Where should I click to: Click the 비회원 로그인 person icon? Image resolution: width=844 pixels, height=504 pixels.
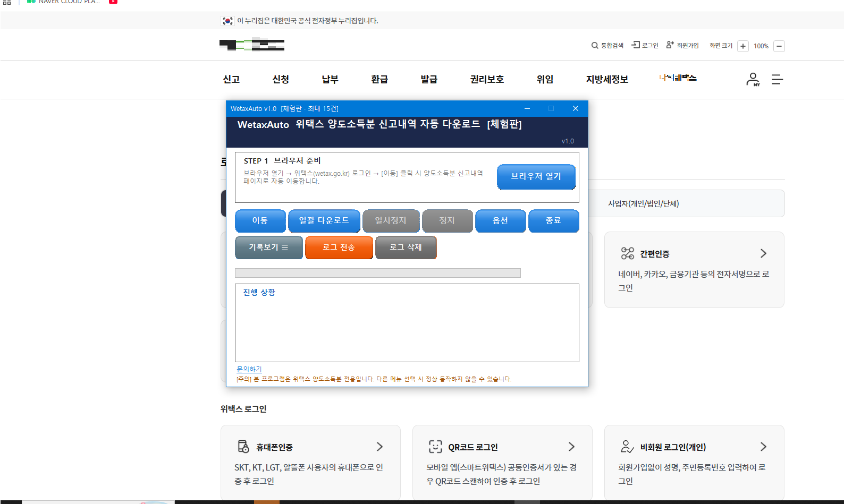(627, 447)
